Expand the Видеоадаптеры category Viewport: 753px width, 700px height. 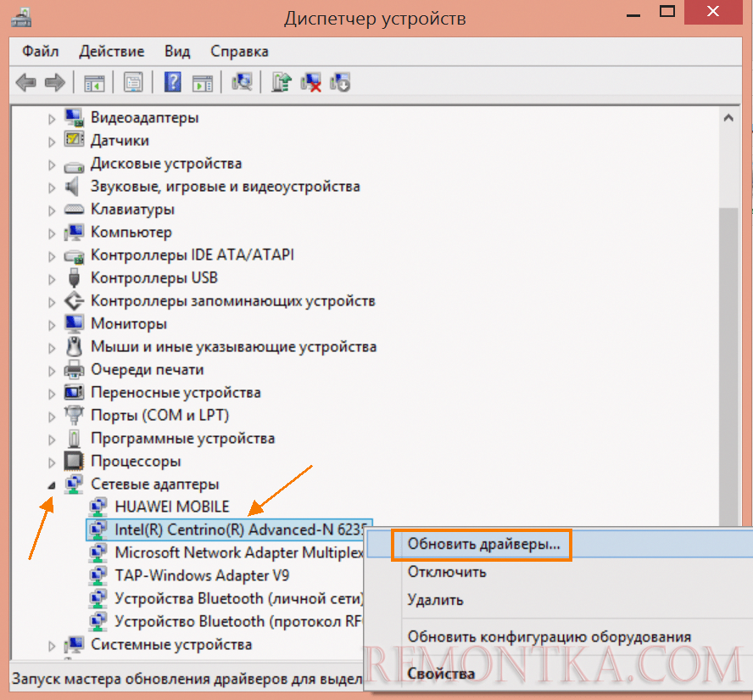(x=52, y=118)
